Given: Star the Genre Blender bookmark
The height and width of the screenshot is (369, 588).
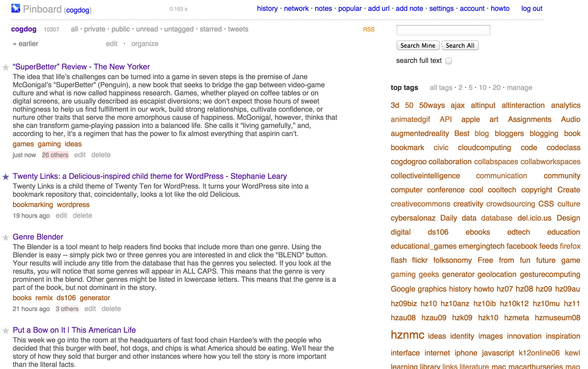Looking at the screenshot, I should pyautogui.click(x=5, y=237).
